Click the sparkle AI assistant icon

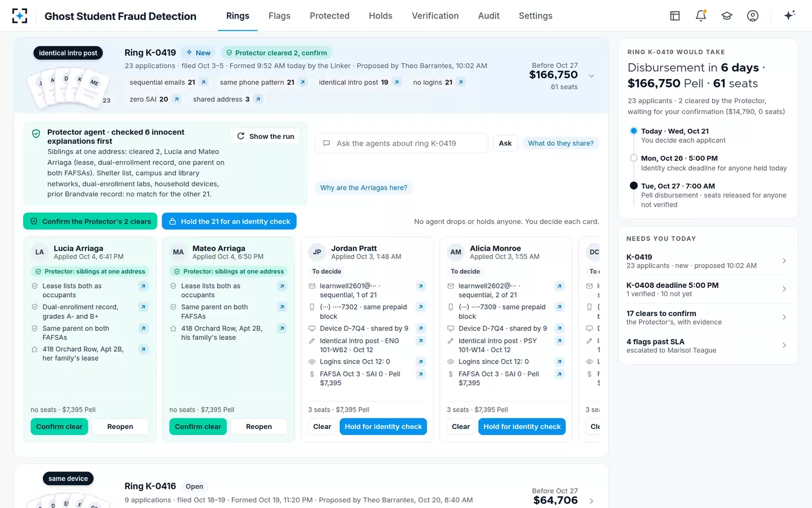point(789,15)
